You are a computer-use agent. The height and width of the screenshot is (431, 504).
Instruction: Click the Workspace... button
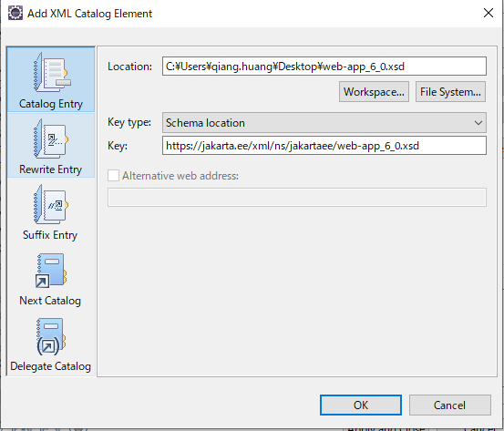pyautogui.click(x=374, y=92)
